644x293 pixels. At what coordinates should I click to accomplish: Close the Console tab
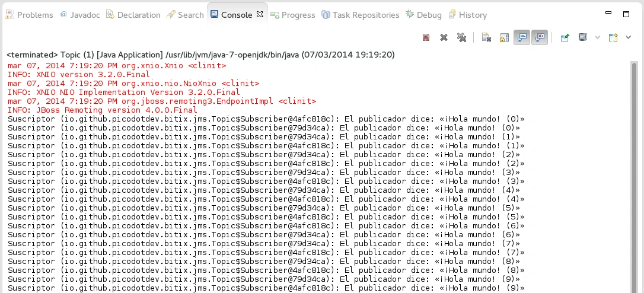tap(260, 14)
